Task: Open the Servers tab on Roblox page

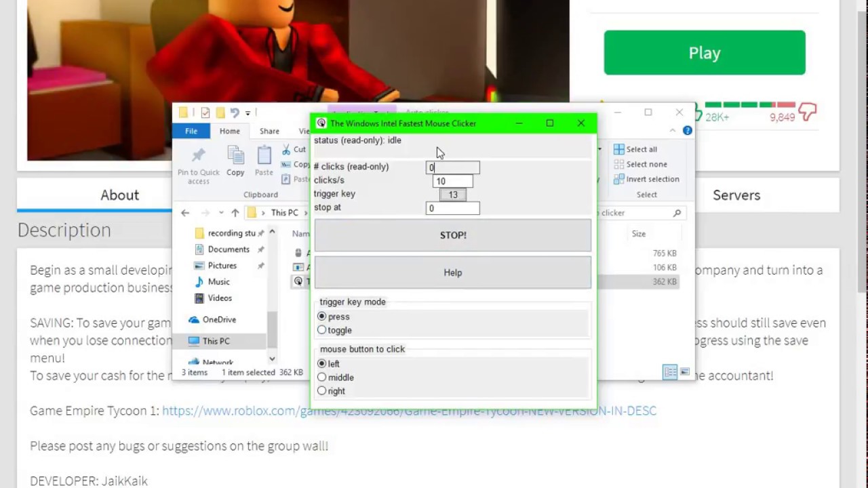Action: 736,195
